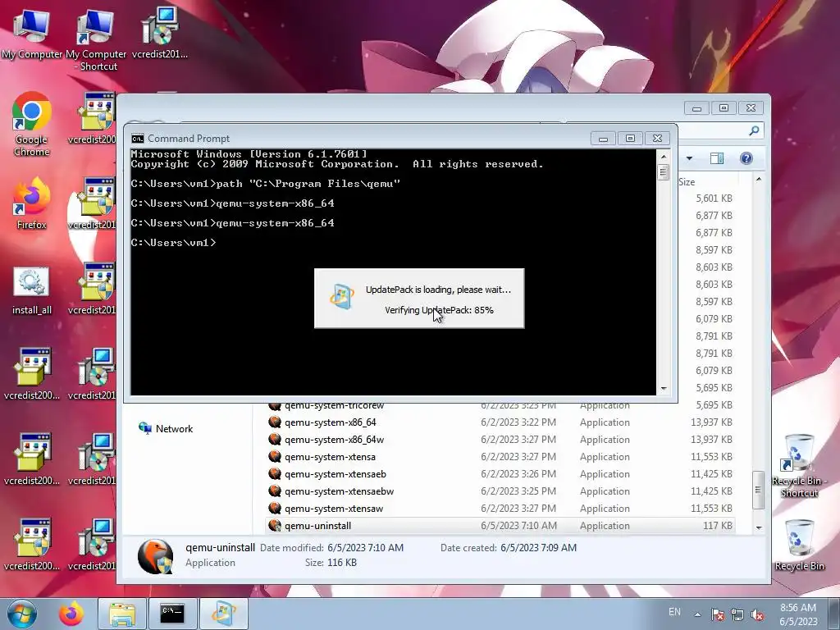Click the Command Prompt scrollbar thumb
The image size is (840, 630).
pyautogui.click(x=664, y=172)
